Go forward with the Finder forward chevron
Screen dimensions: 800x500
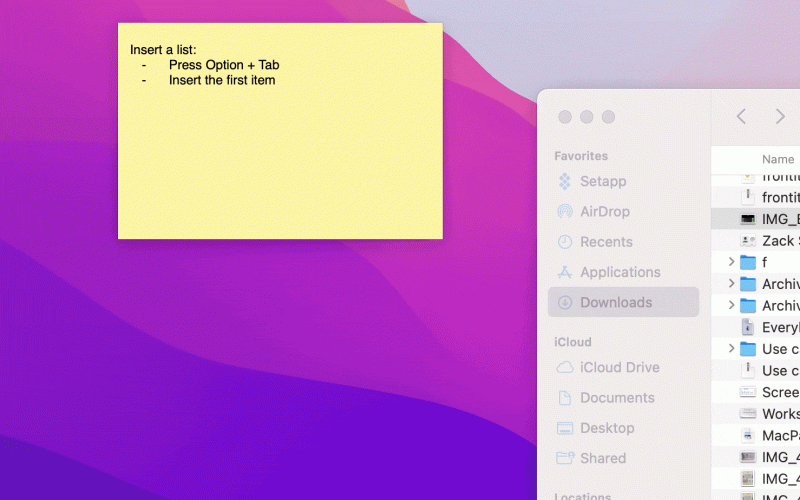tap(780, 116)
